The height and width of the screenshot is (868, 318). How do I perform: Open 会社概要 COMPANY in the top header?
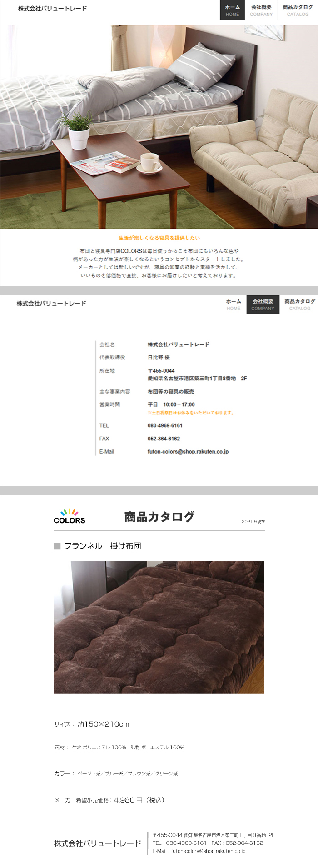(x=261, y=10)
